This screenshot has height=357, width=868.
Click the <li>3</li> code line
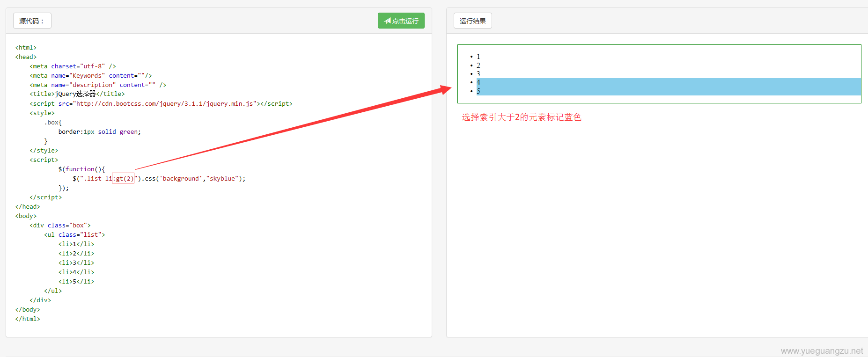(76, 262)
